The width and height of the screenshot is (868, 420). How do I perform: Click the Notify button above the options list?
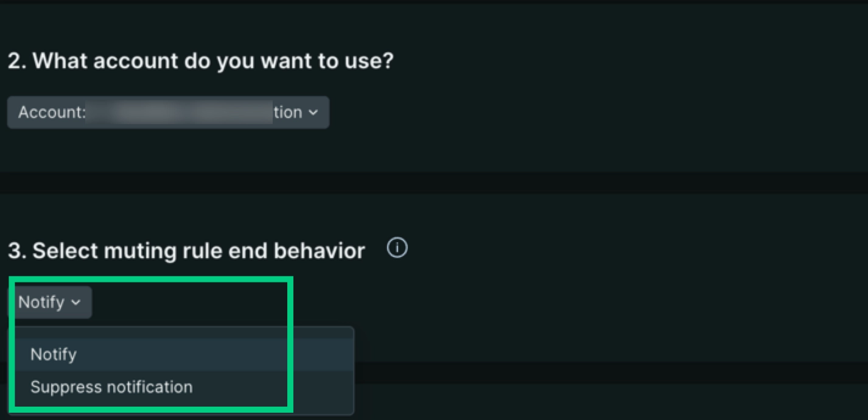(52, 303)
